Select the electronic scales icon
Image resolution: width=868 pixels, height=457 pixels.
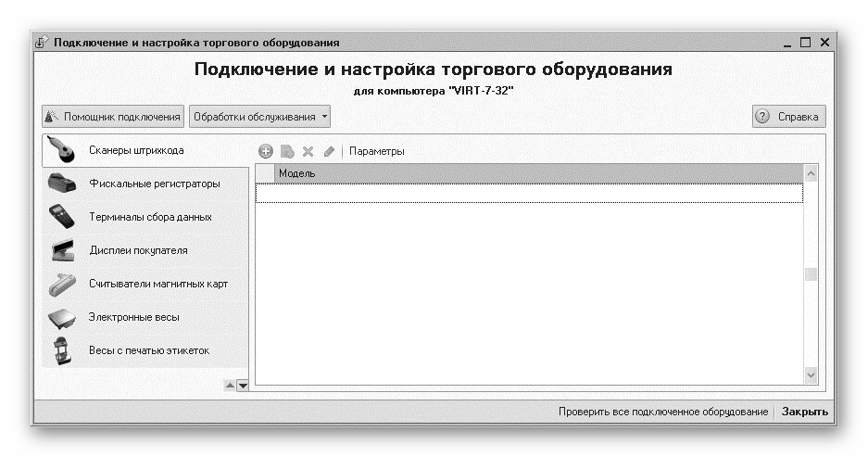[x=61, y=317]
